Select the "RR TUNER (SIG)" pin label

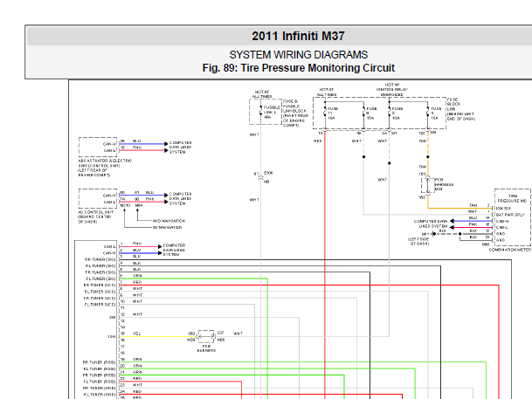click(x=100, y=259)
